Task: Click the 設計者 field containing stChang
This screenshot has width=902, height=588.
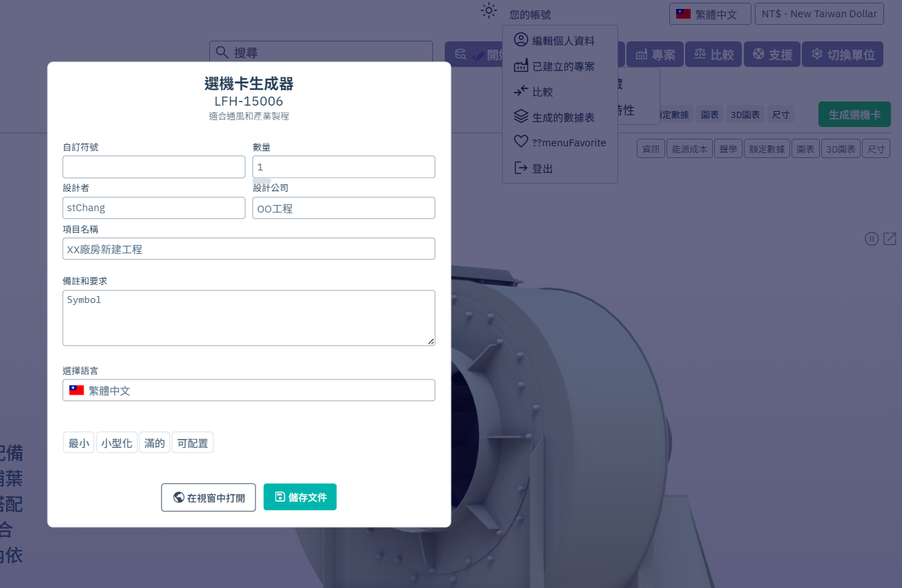Action: pos(154,208)
